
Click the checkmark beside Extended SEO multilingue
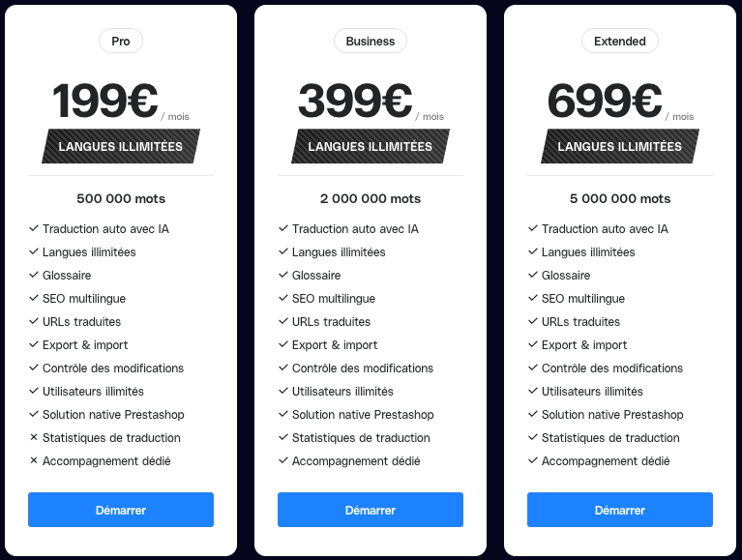(x=533, y=299)
